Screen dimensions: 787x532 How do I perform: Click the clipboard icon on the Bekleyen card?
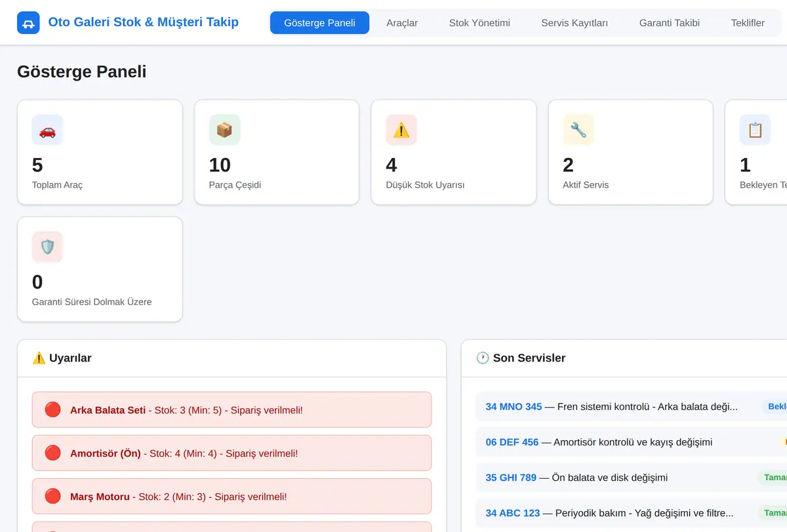756,130
